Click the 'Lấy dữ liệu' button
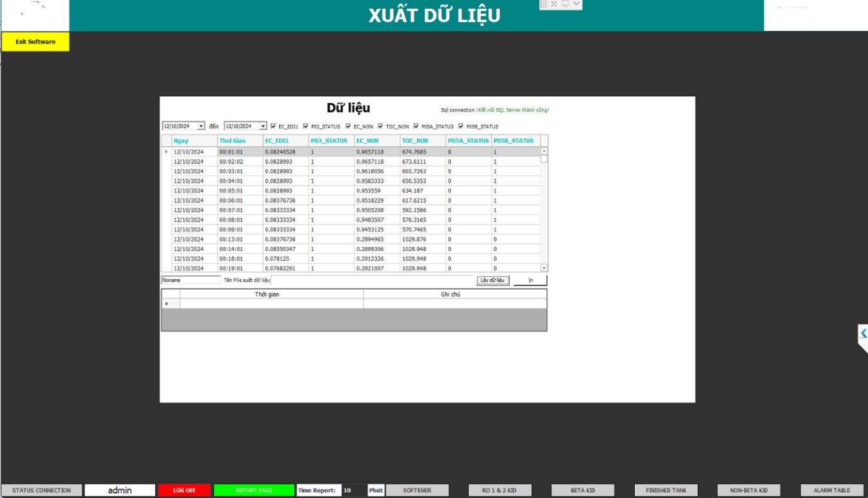This screenshot has width=868, height=498. [x=492, y=280]
